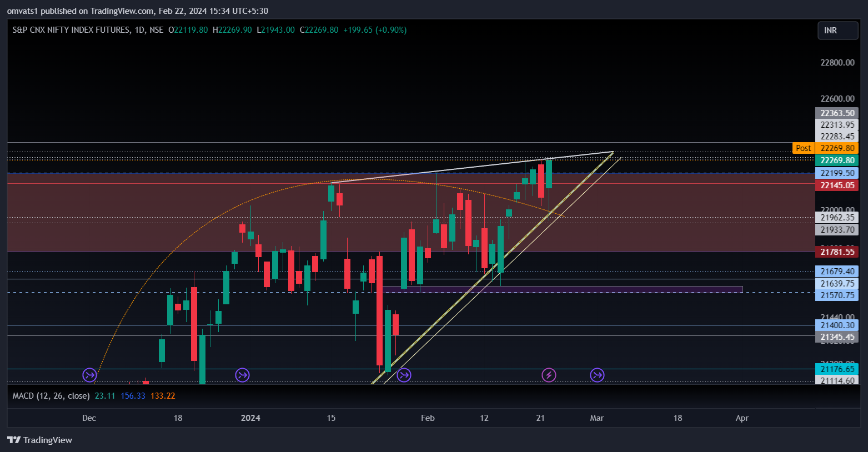Image resolution: width=868 pixels, height=452 pixels.
Task: Click the 21 date label on the time axis
Action: tap(540, 418)
